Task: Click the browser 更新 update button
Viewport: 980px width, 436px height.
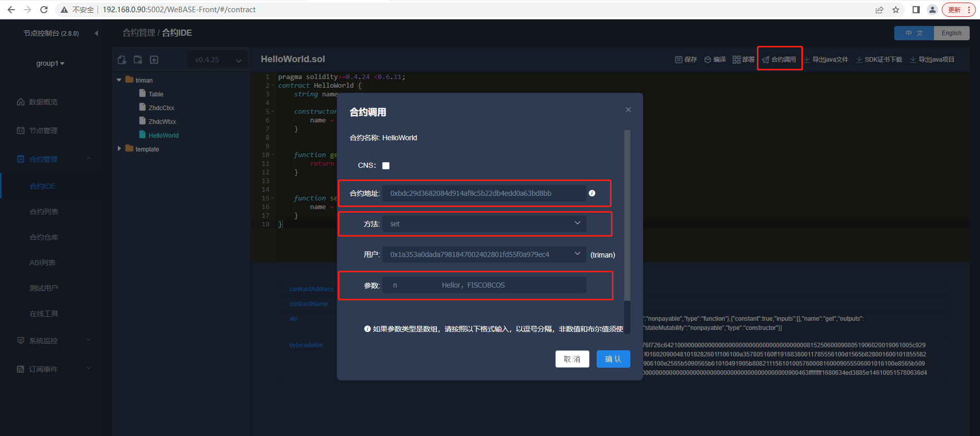Action: pos(959,10)
